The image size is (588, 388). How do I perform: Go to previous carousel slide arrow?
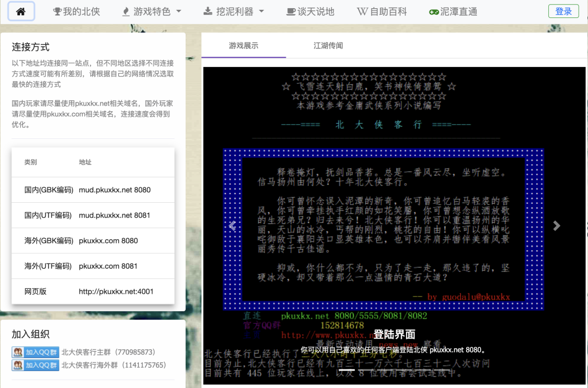click(x=232, y=226)
